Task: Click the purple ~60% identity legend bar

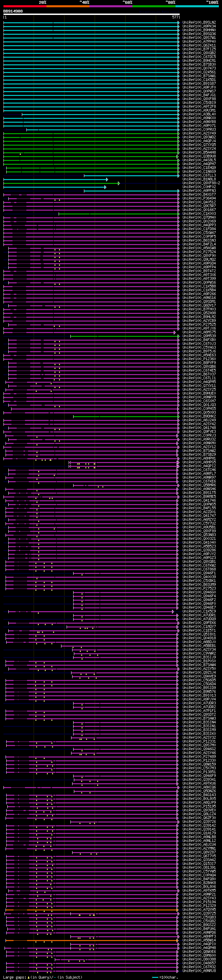Action: (x=111, y=6)
